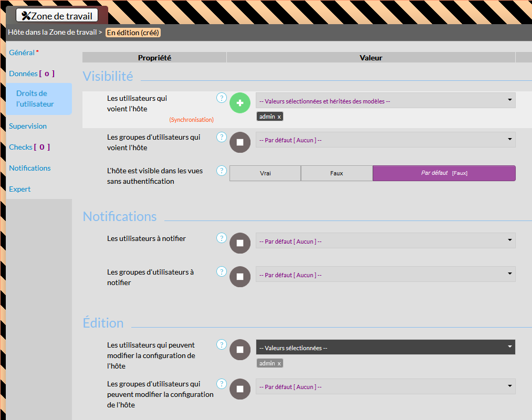Click green plus icon for host viewers
The image size is (532, 420).
240,102
